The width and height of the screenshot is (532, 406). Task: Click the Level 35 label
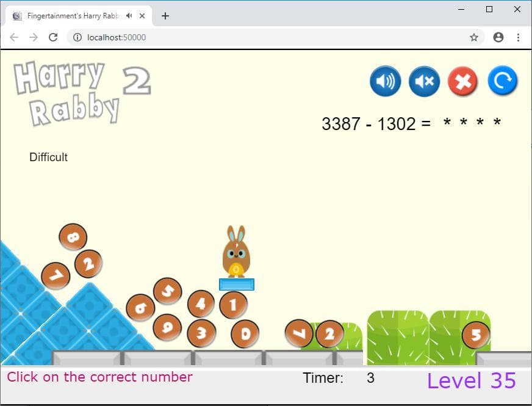pos(471,380)
